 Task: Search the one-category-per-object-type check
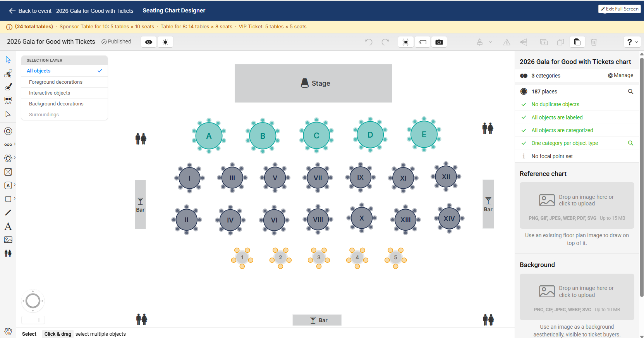click(x=630, y=143)
